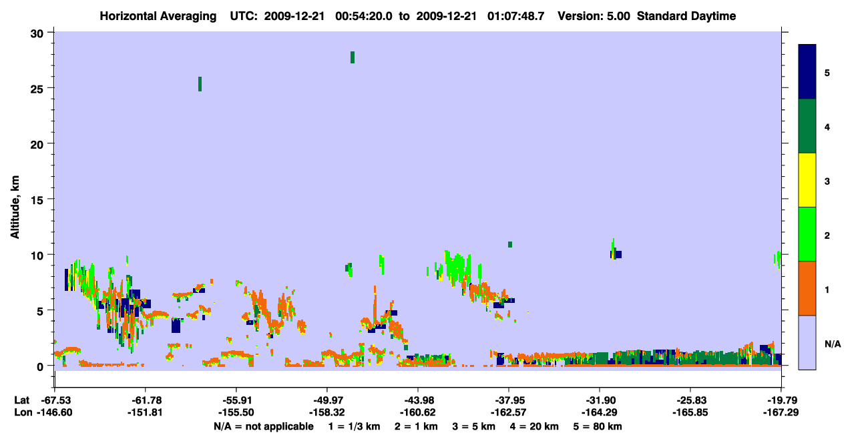868x445 pixels.
Task: Click latitude value -25.83
Action: [x=690, y=400]
